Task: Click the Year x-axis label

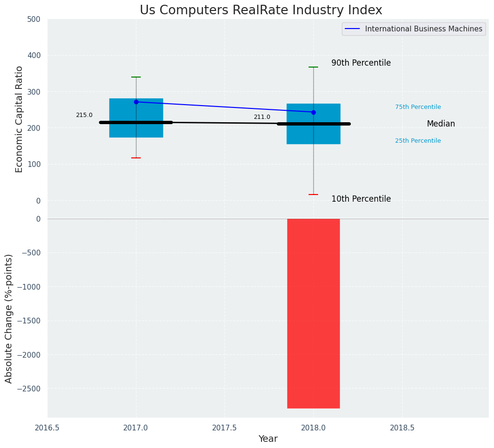Action: (268, 439)
